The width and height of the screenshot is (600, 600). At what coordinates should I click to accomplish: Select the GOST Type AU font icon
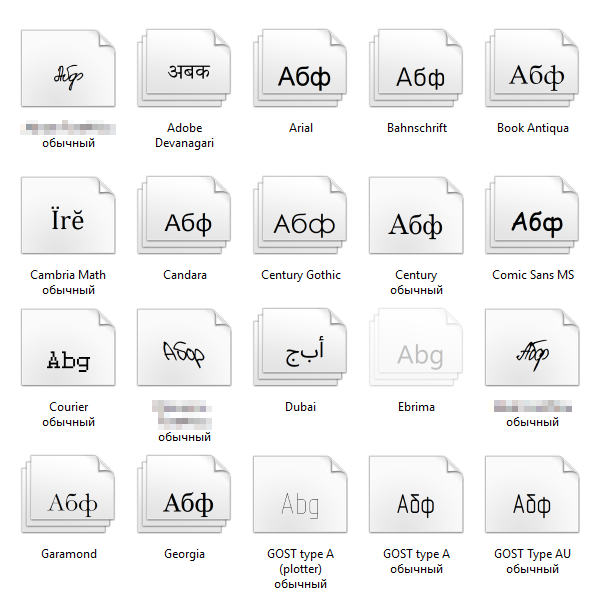point(532,494)
